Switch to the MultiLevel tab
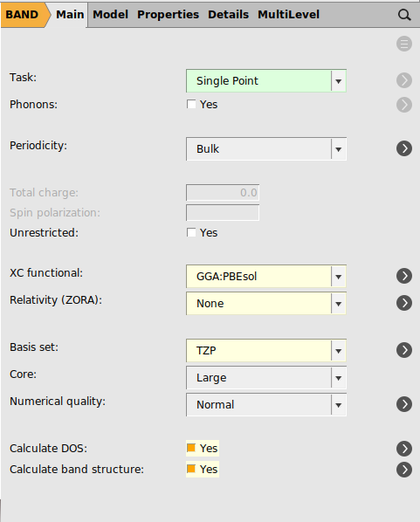 [288, 15]
